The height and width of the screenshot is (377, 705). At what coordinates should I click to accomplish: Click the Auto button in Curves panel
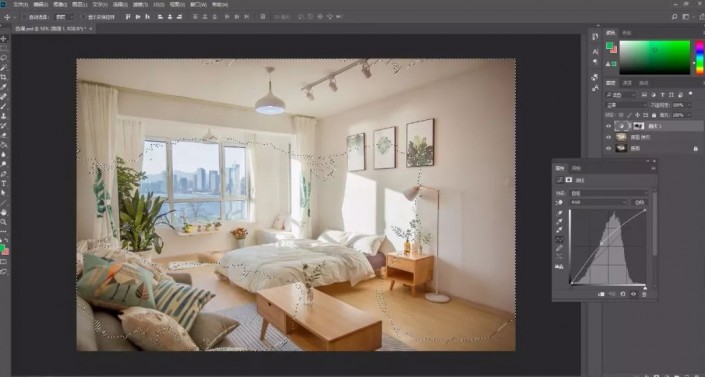[639, 202]
